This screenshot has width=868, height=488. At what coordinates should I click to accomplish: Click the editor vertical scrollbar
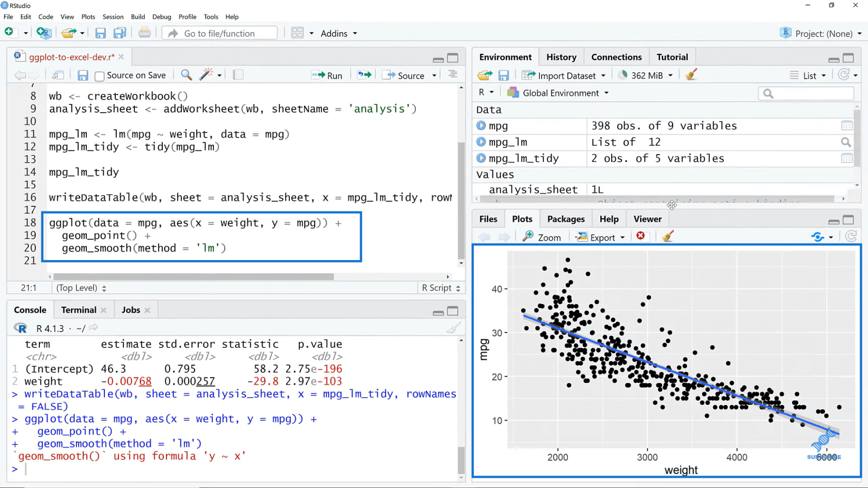click(461, 202)
